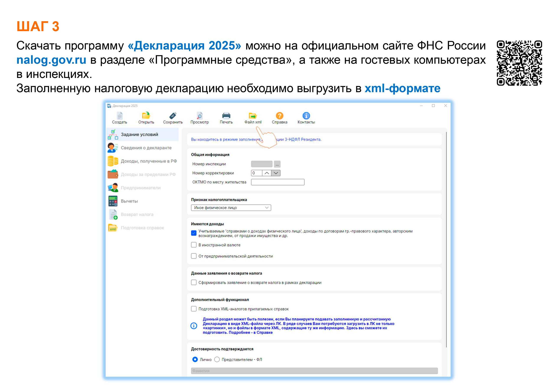Image resolution: width=555 pixels, height=392 pixels.
Task: Open Просмотр preview icon
Action: (x=199, y=116)
